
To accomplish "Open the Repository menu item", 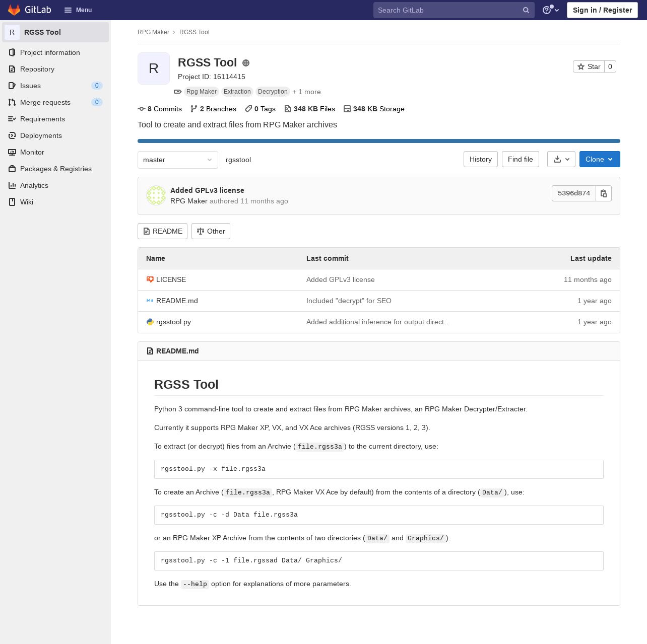I will pos(55,69).
